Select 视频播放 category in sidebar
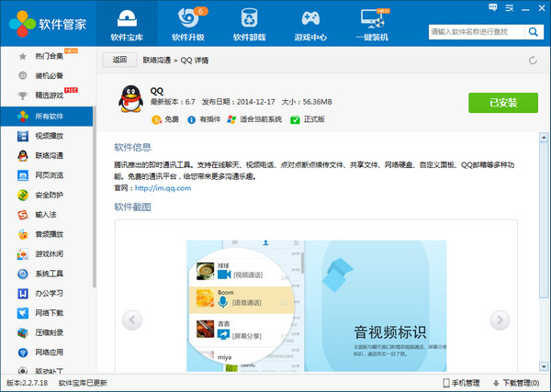This screenshot has width=551, height=392. tap(49, 135)
